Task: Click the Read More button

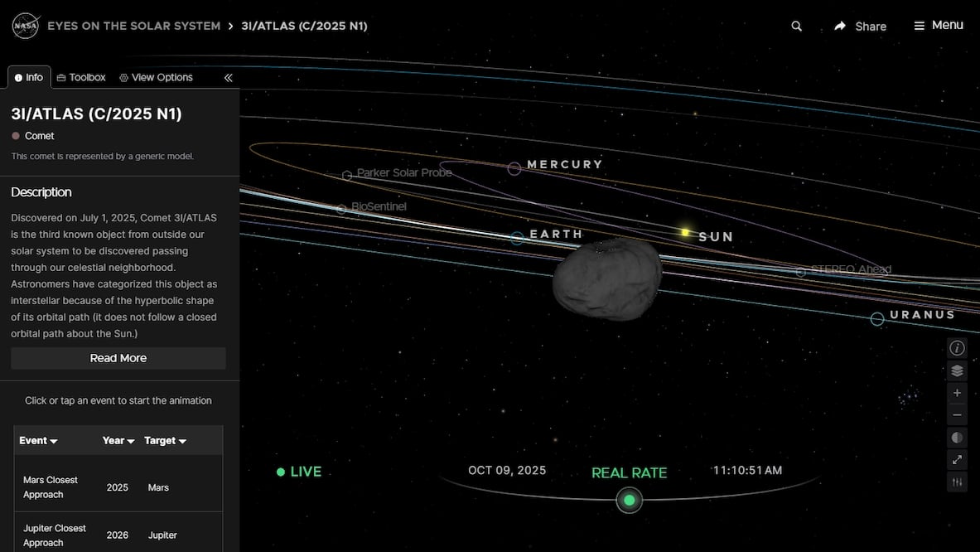Action: tap(118, 357)
